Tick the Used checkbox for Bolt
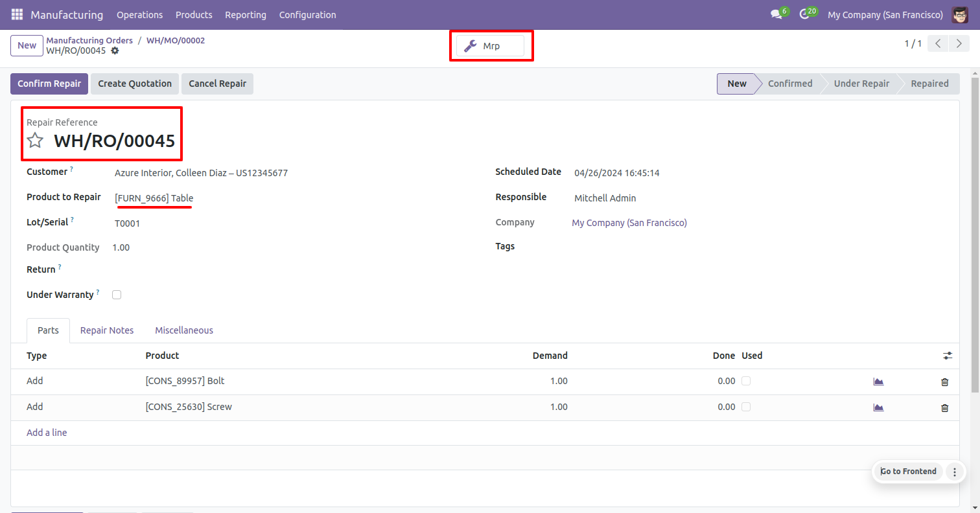 (x=746, y=381)
